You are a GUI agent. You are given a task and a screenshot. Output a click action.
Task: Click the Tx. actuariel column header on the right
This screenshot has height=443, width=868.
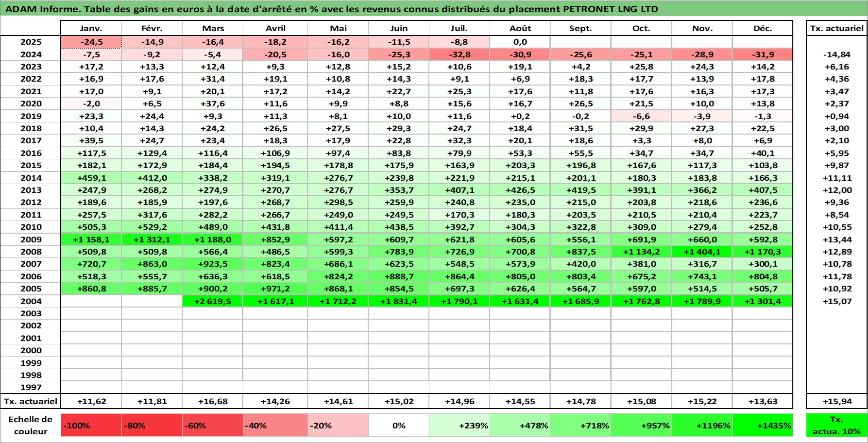point(837,28)
